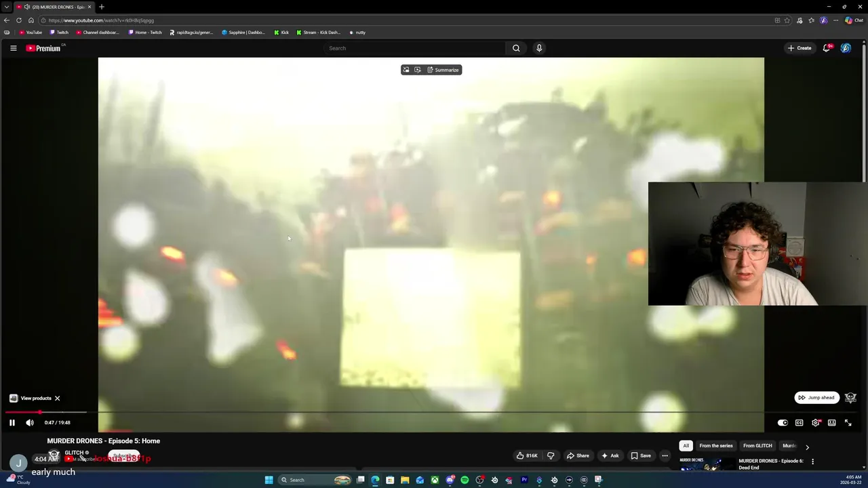868x488 pixels.
Task: Add this page to favorites with the star
Action: (787, 20)
